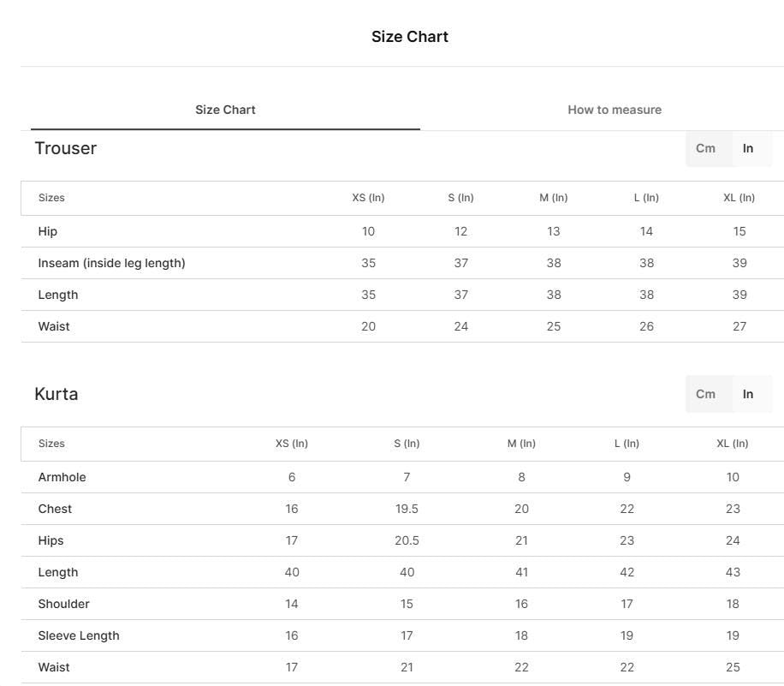Click the Trouser section heading
This screenshot has width=784, height=686.
click(x=66, y=149)
